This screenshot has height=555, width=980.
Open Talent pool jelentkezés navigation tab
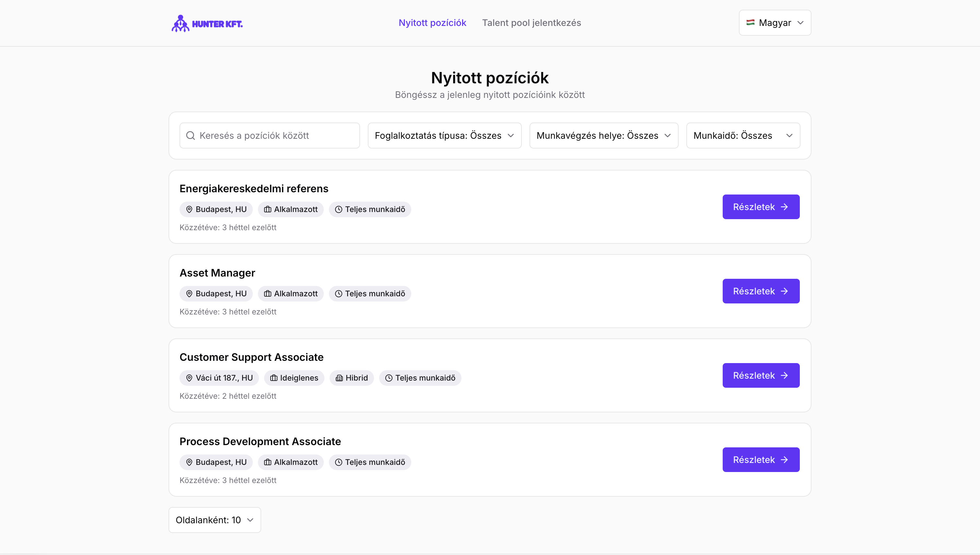pyautogui.click(x=531, y=23)
